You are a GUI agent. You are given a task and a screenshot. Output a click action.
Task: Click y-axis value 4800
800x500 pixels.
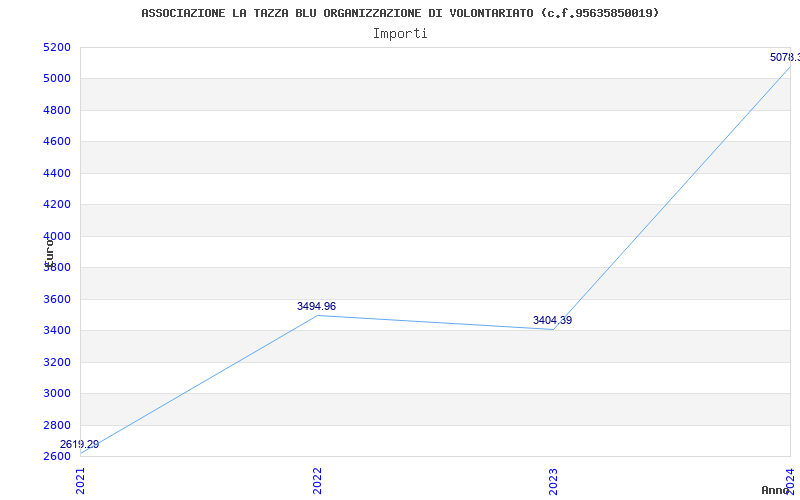(x=57, y=110)
